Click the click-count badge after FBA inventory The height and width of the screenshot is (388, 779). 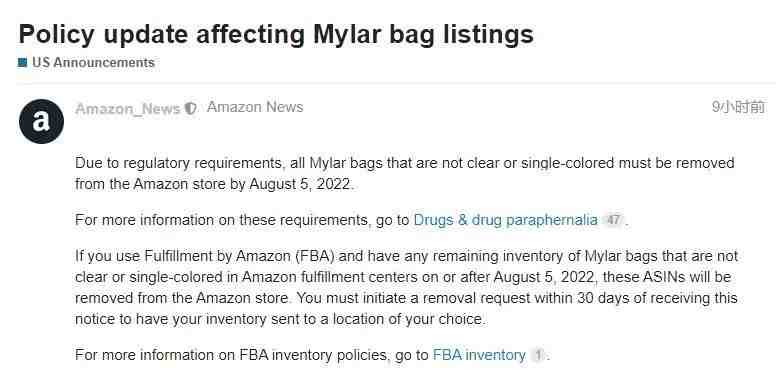point(538,355)
